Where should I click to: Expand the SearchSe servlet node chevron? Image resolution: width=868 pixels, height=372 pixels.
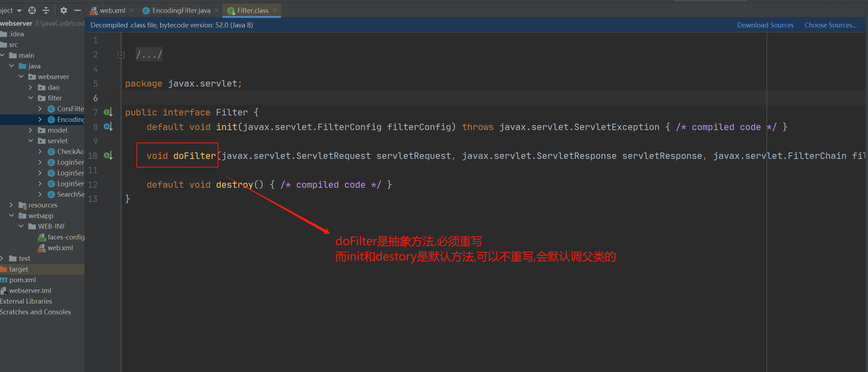coord(40,194)
